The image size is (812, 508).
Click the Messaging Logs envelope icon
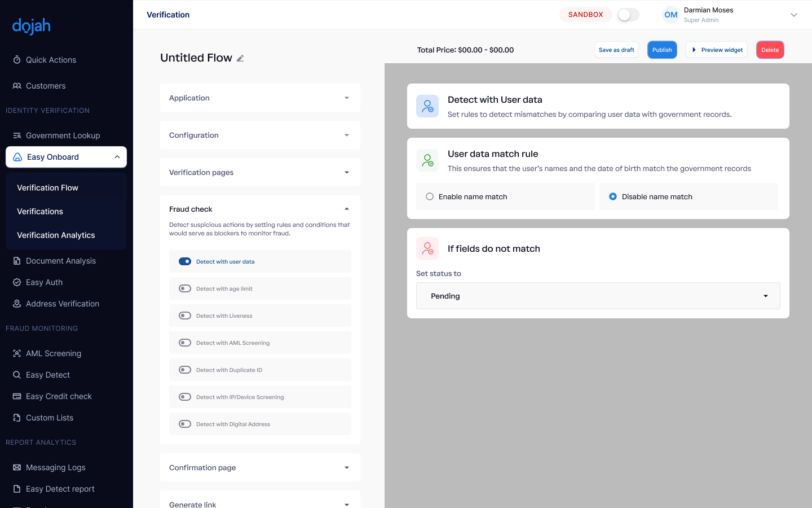click(17, 467)
